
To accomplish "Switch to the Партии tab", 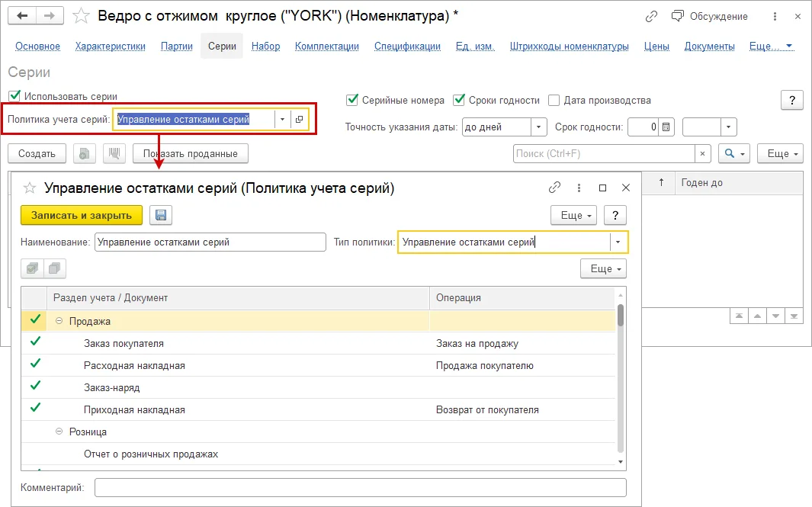I will pos(177,46).
